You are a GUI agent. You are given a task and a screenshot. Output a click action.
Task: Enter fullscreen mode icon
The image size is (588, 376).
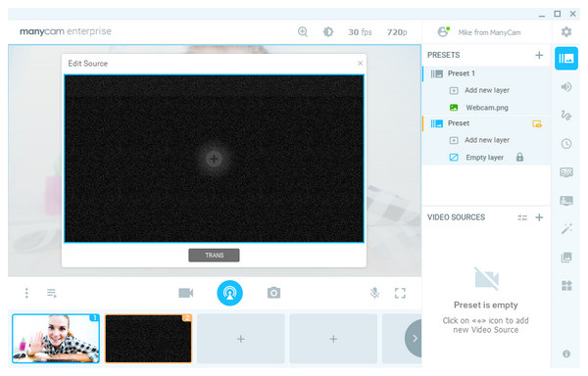400,293
